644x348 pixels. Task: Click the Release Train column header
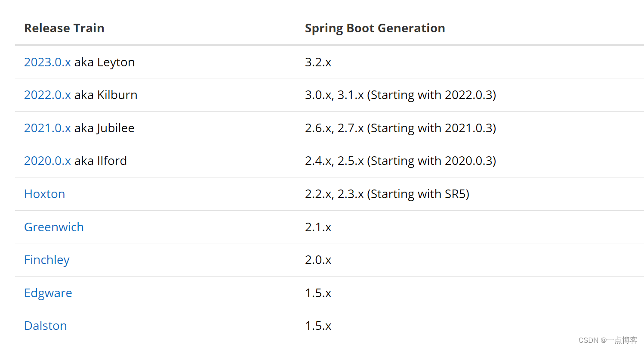(x=64, y=28)
